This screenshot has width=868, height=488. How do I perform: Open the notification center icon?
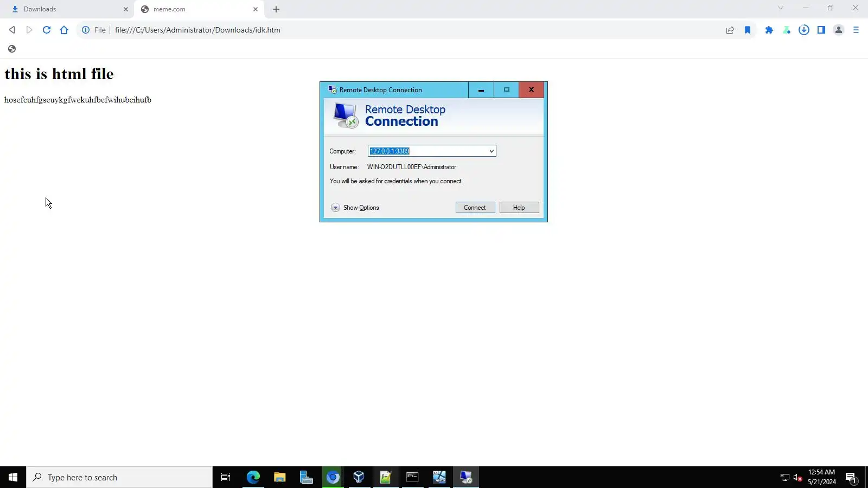[x=851, y=477]
